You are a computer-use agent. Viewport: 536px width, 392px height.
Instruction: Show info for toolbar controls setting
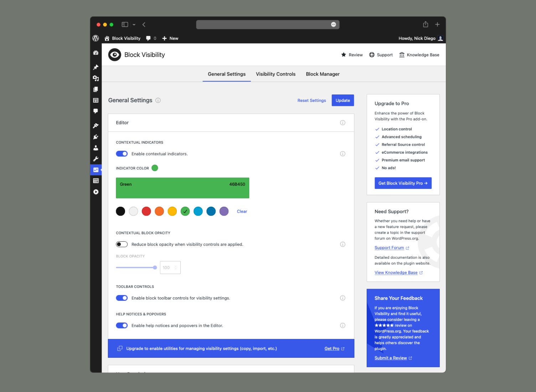[x=342, y=298]
